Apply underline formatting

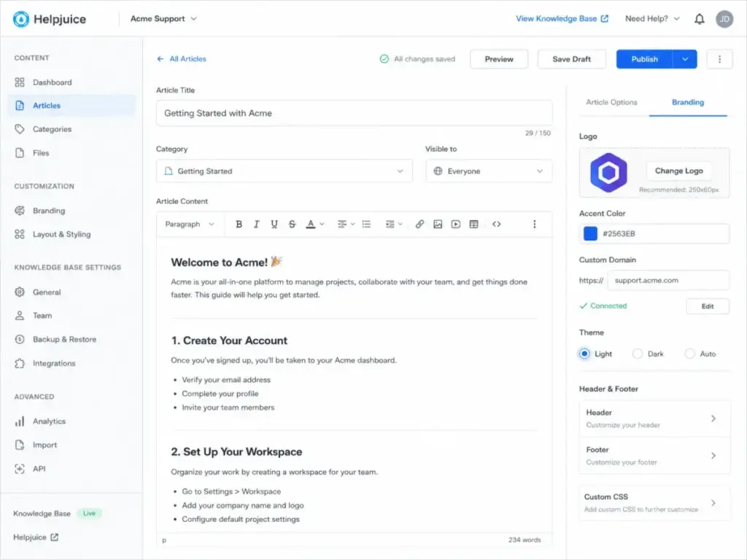pyautogui.click(x=274, y=225)
